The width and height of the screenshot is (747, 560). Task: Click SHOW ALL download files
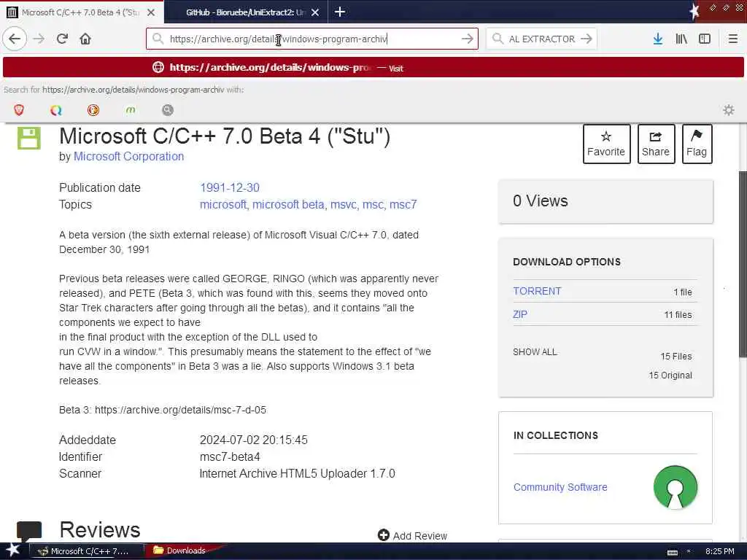(x=535, y=352)
